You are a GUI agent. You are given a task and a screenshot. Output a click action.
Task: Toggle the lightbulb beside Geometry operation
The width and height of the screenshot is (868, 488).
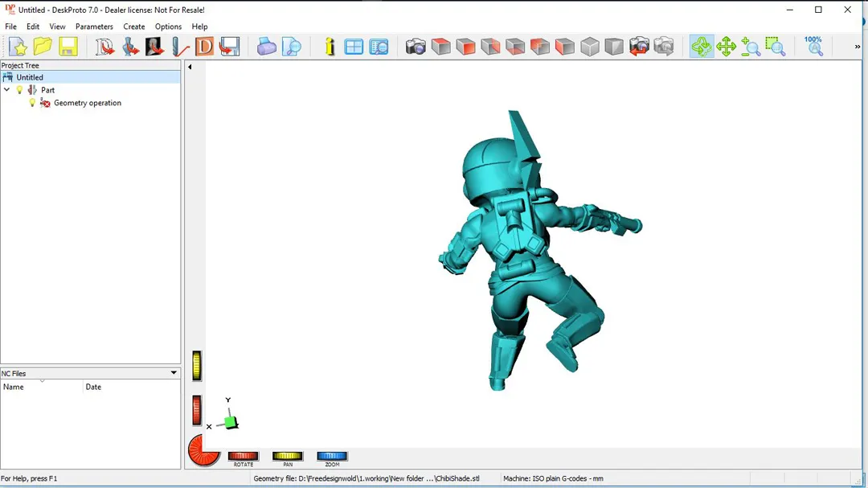[x=32, y=103]
